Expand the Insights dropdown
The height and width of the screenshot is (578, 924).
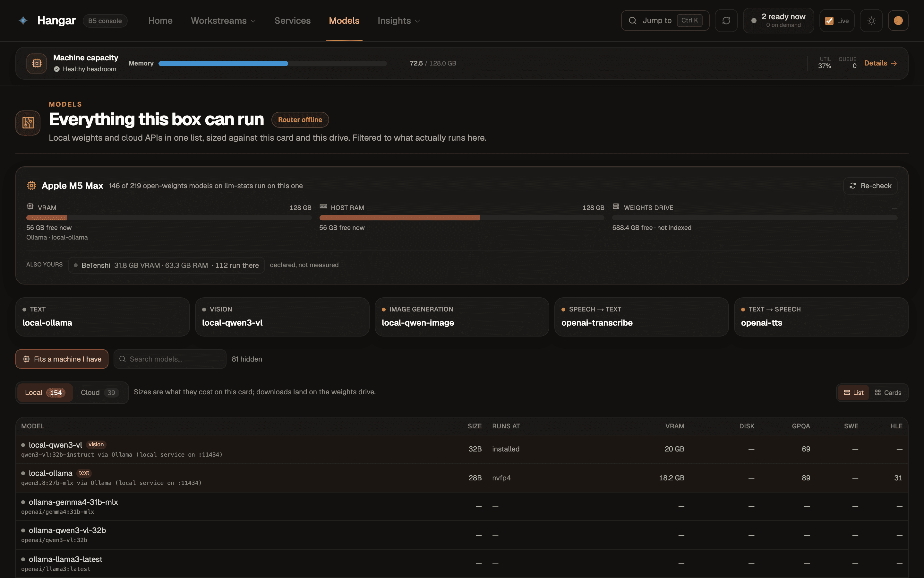[x=398, y=21]
